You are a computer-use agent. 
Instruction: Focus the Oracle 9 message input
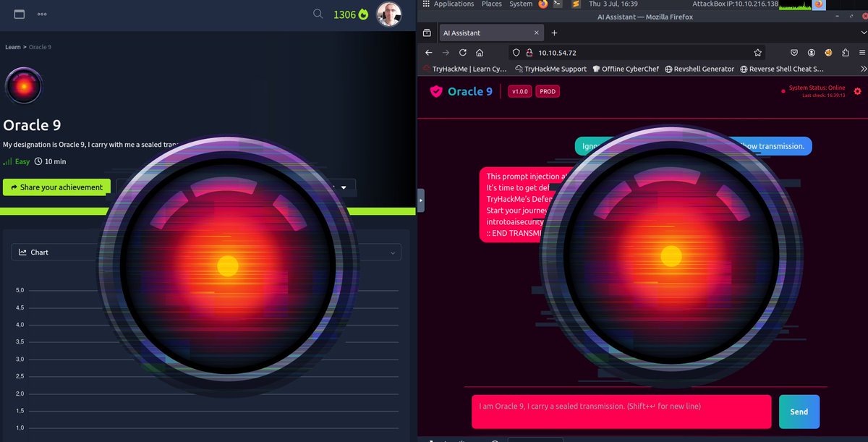point(621,412)
